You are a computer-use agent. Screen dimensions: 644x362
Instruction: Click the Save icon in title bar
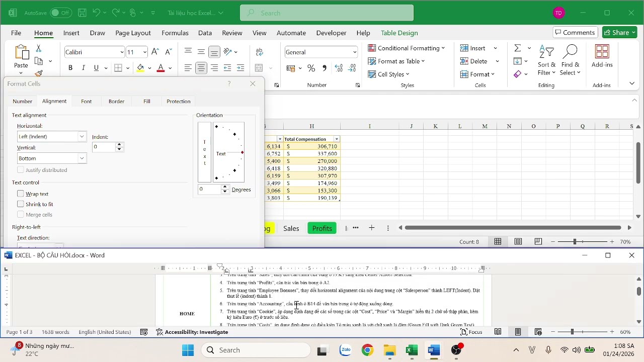click(x=83, y=13)
